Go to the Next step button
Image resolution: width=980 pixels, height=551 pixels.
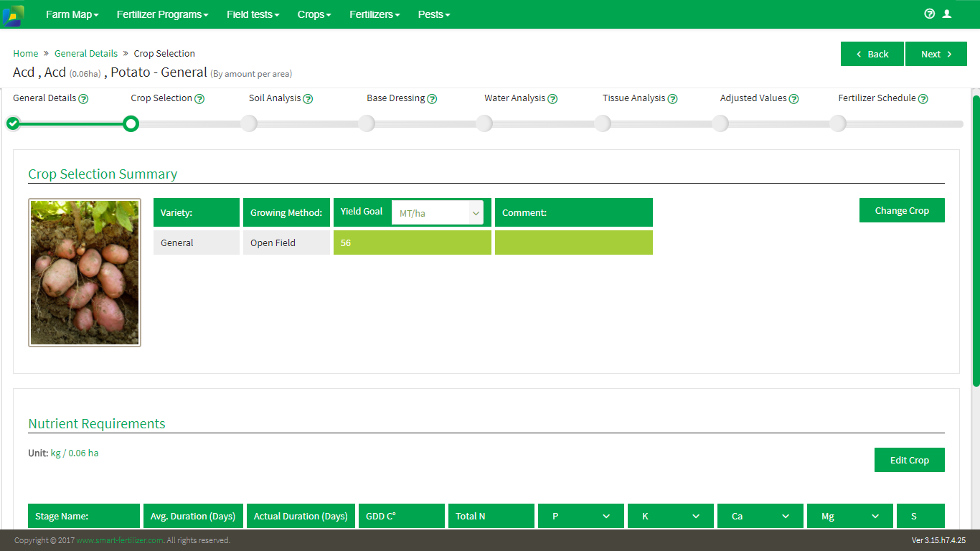point(936,54)
